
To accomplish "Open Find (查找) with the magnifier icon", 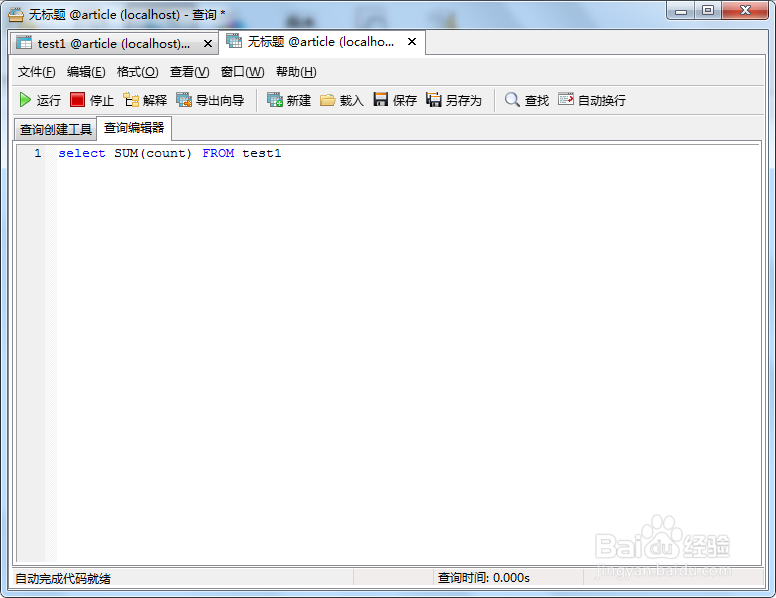I will coord(512,100).
